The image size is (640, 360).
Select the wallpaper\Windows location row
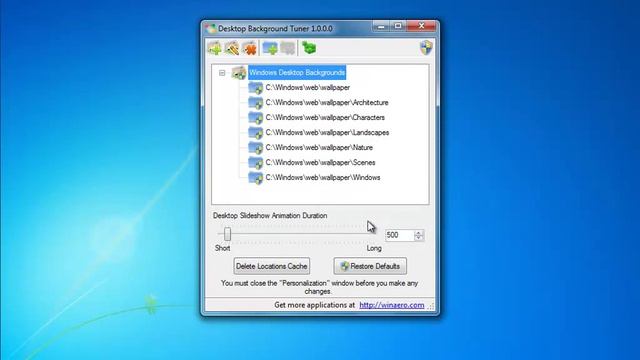323,178
